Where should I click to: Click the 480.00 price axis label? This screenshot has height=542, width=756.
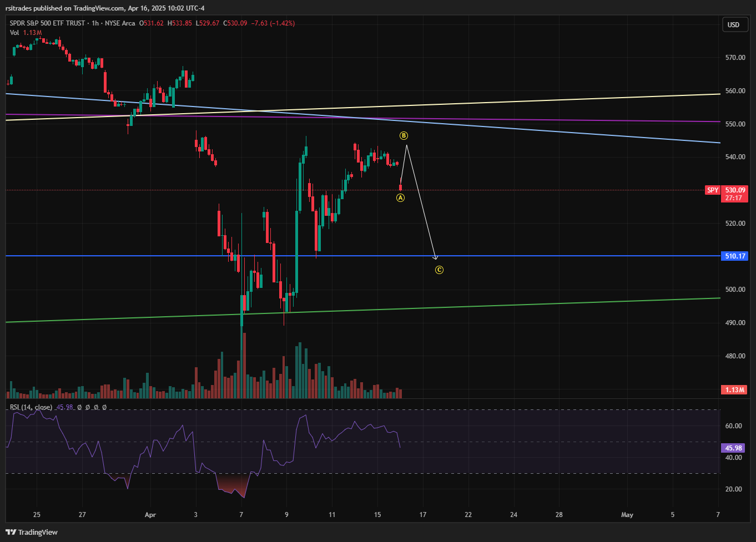(735, 356)
